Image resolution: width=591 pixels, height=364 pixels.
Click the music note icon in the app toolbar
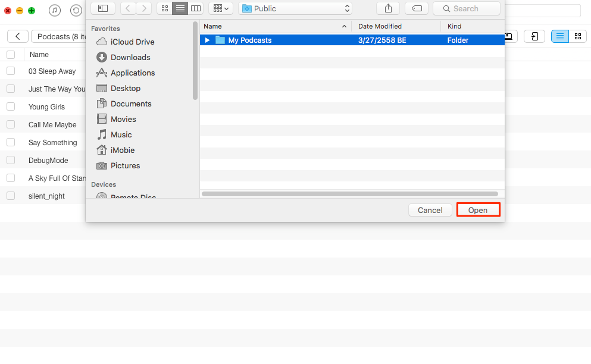pyautogui.click(x=55, y=10)
